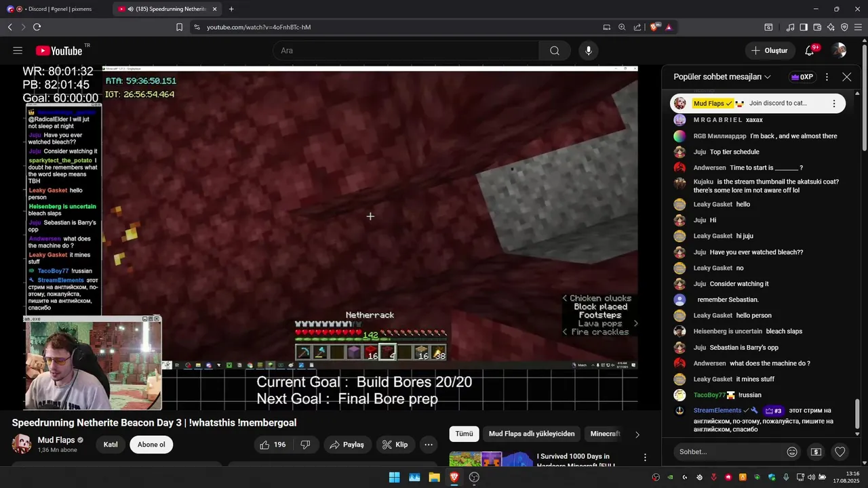Open OBS Studio taskbar icon
This screenshot has width=868, height=488.
point(474,477)
